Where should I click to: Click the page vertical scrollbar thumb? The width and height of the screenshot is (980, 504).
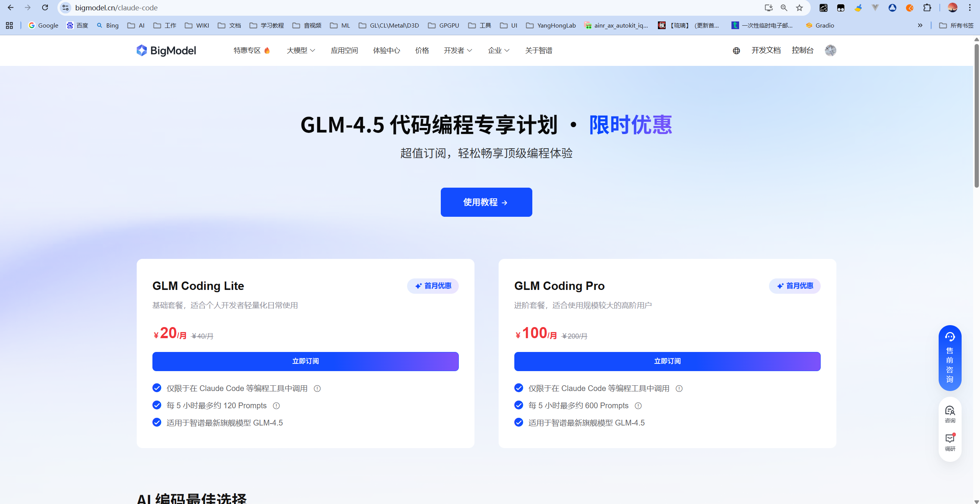(976, 115)
